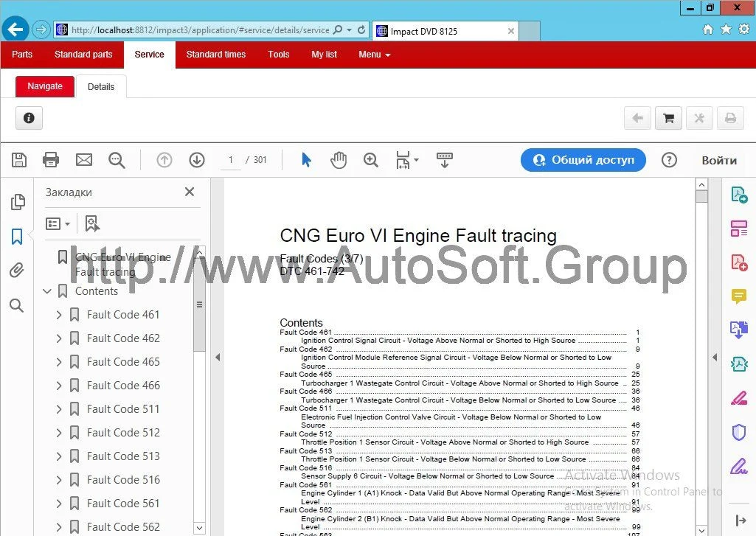This screenshot has width=756, height=536.
Task: Choose the arrow selection tool
Action: tap(307, 160)
